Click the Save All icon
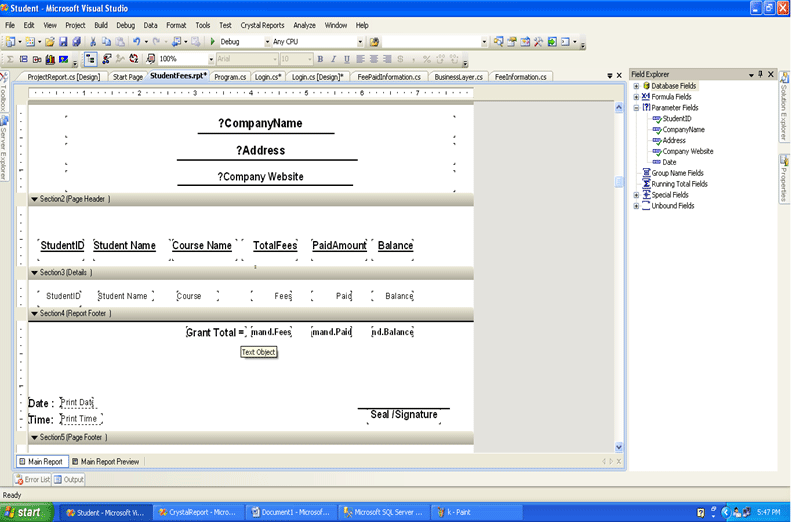 click(x=76, y=42)
